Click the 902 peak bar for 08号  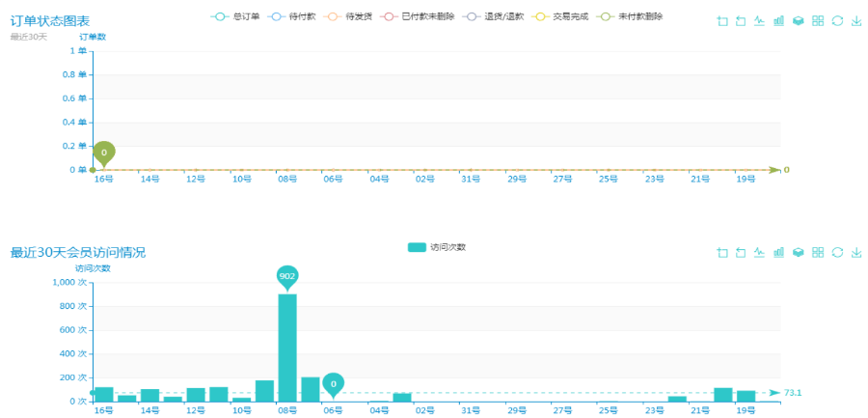tap(287, 348)
